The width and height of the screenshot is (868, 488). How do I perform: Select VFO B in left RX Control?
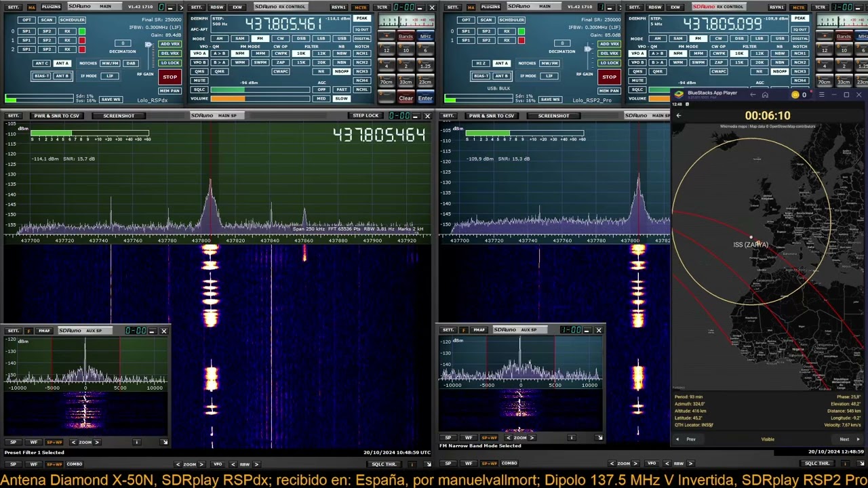point(199,62)
